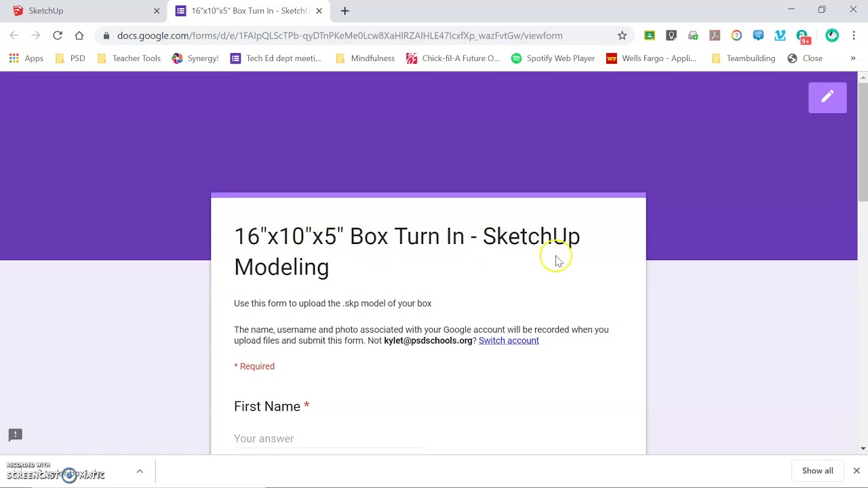Open the Teacher Tools bookmarks folder
868x488 pixels.
pyautogui.click(x=129, y=58)
